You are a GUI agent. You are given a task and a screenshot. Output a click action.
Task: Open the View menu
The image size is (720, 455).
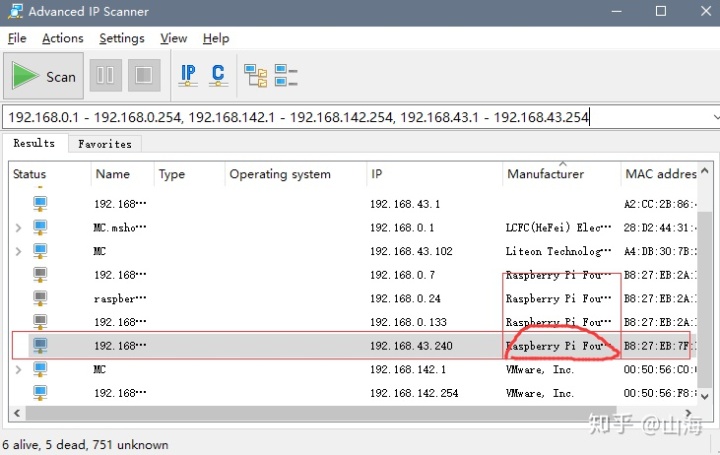(174, 38)
